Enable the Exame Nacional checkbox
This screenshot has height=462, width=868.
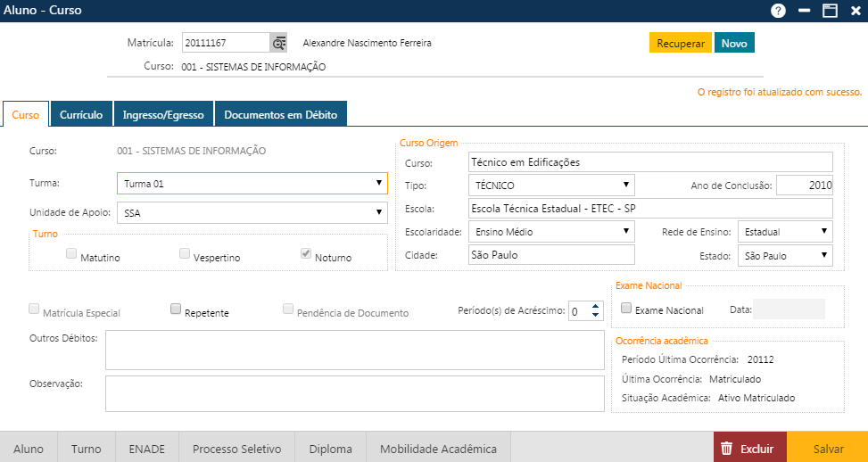[x=626, y=309]
